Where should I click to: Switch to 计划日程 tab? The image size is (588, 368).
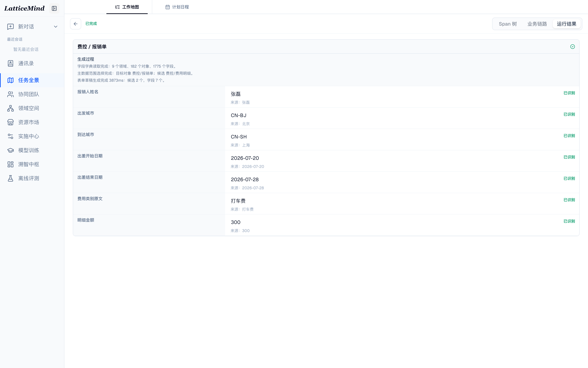tap(177, 7)
